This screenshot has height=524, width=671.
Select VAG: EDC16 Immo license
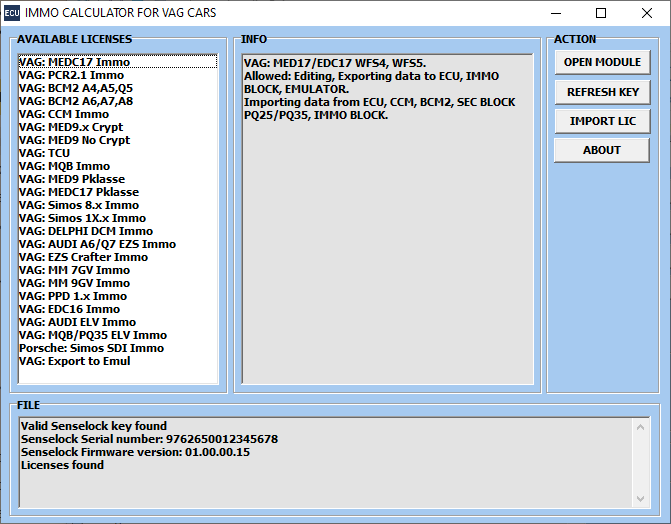coord(68,309)
